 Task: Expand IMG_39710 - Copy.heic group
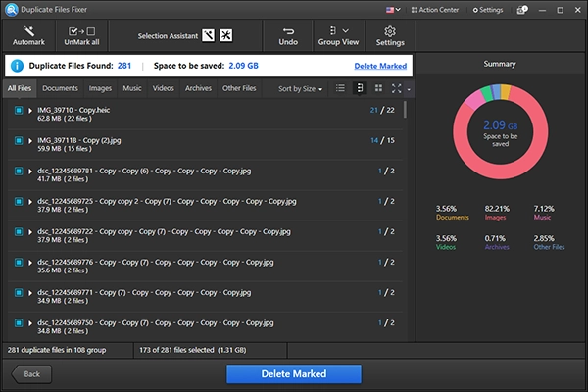30,111
